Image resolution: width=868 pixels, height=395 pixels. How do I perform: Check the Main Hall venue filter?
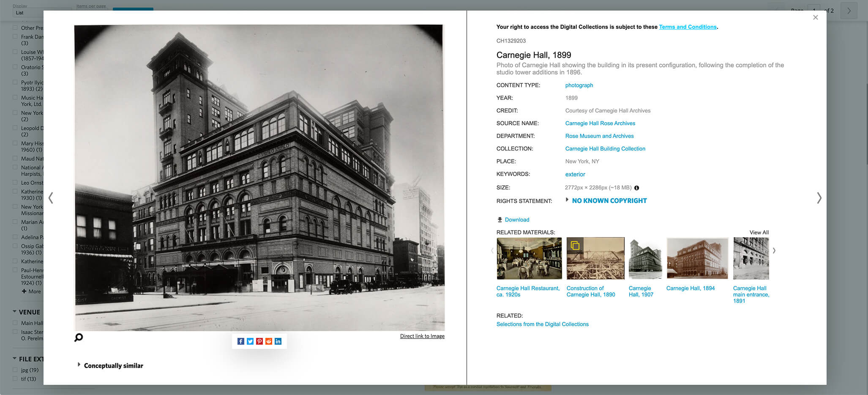tap(15, 323)
